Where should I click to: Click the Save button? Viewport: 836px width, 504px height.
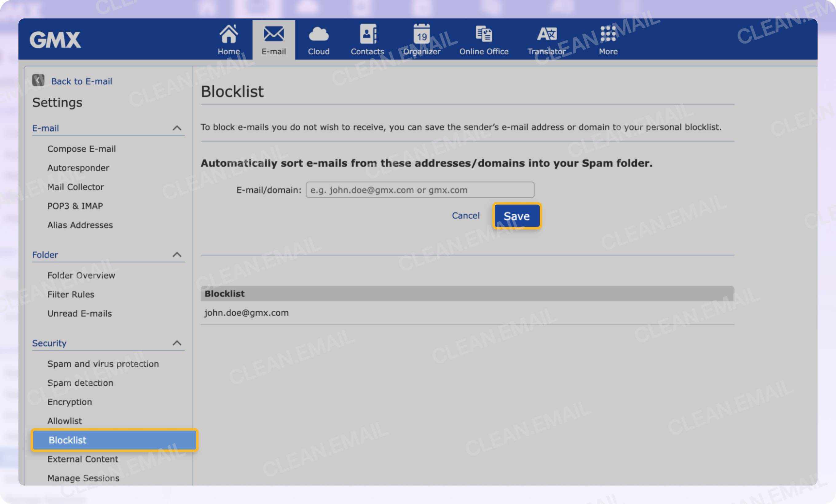[x=517, y=216]
